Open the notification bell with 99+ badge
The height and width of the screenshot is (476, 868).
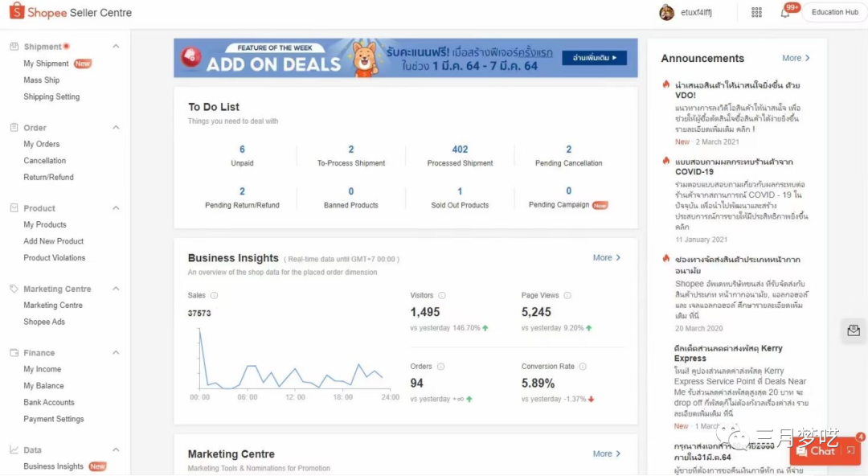click(x=783, y=12)
